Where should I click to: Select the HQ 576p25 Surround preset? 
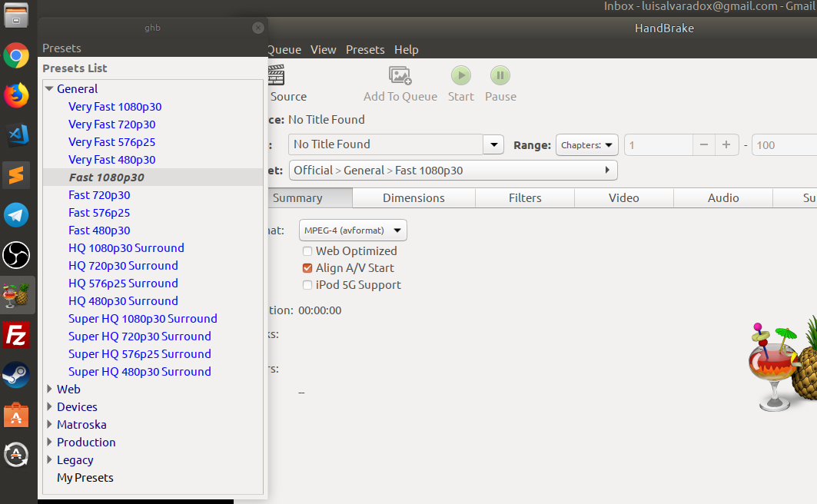123,283
